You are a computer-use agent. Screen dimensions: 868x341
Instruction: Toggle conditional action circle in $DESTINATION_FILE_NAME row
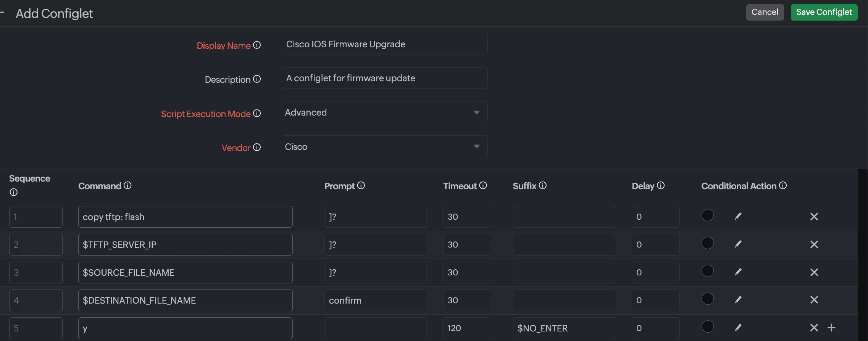tap(707, 299)
